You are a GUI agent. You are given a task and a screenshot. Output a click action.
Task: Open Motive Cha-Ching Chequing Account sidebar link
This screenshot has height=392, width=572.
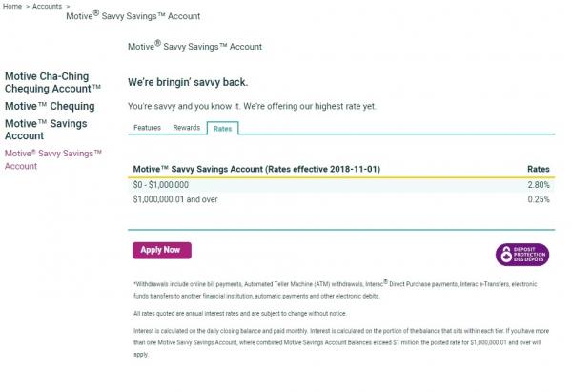(66, 81)
